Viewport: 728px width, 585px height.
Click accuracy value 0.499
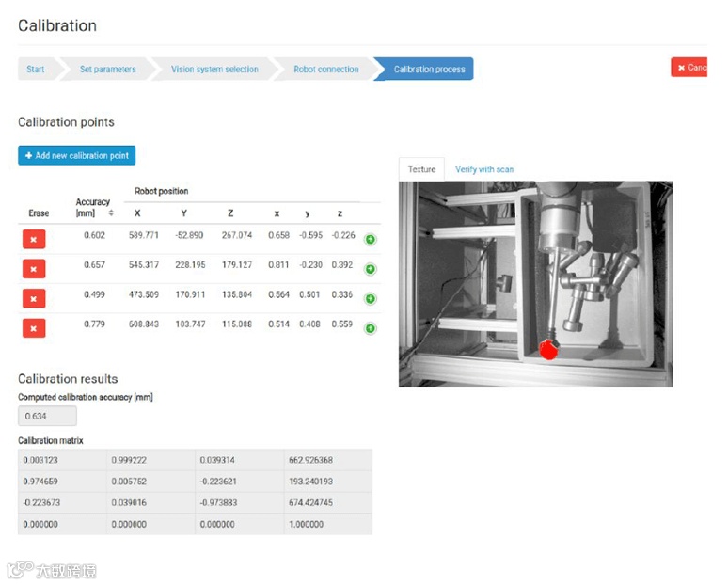click(94, 294)
